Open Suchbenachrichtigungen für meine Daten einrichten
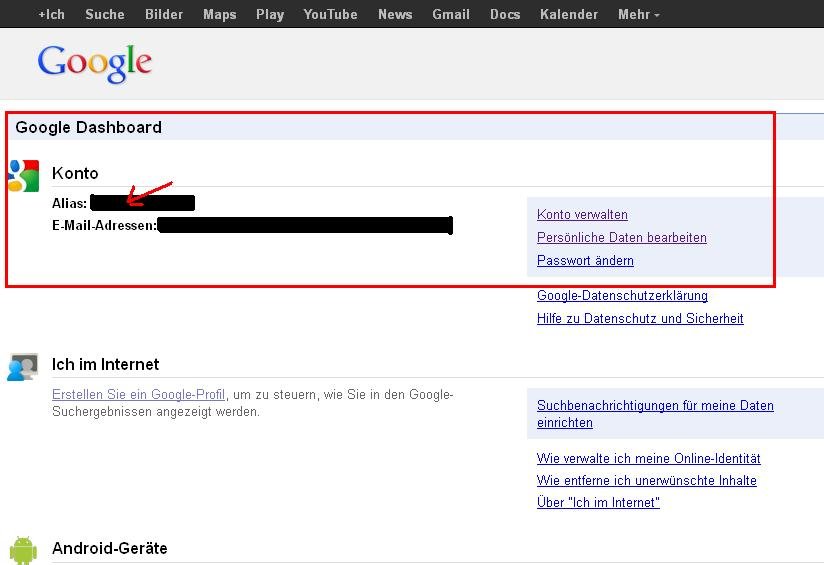Image resolution: width=824 pixels, height=565 pixels. tap(655, 414)
